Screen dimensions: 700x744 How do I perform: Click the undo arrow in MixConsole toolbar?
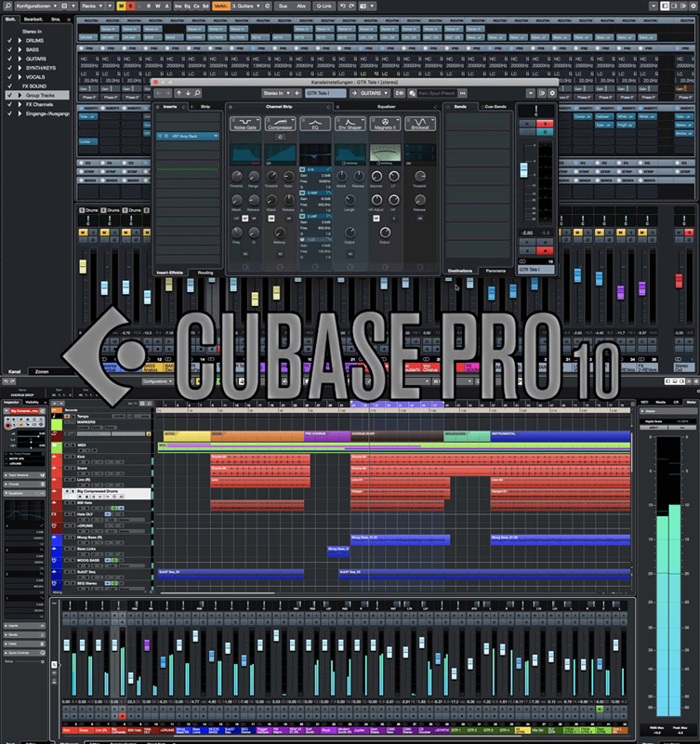(x=342, y=6)
